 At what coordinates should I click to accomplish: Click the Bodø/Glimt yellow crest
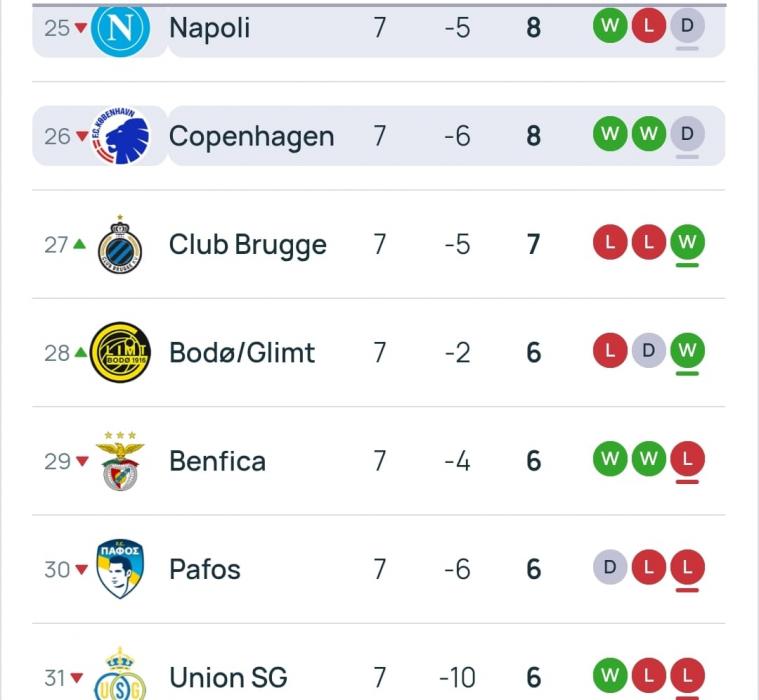click(120, 353)
